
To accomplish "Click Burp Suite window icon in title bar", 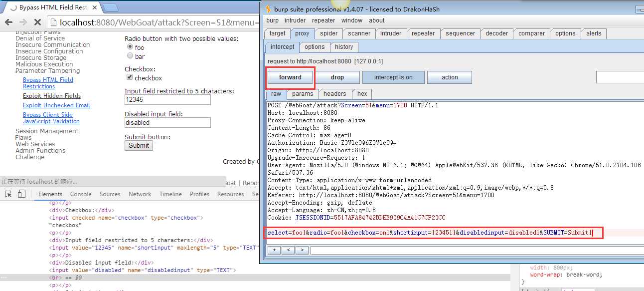I will pos(268,8).
